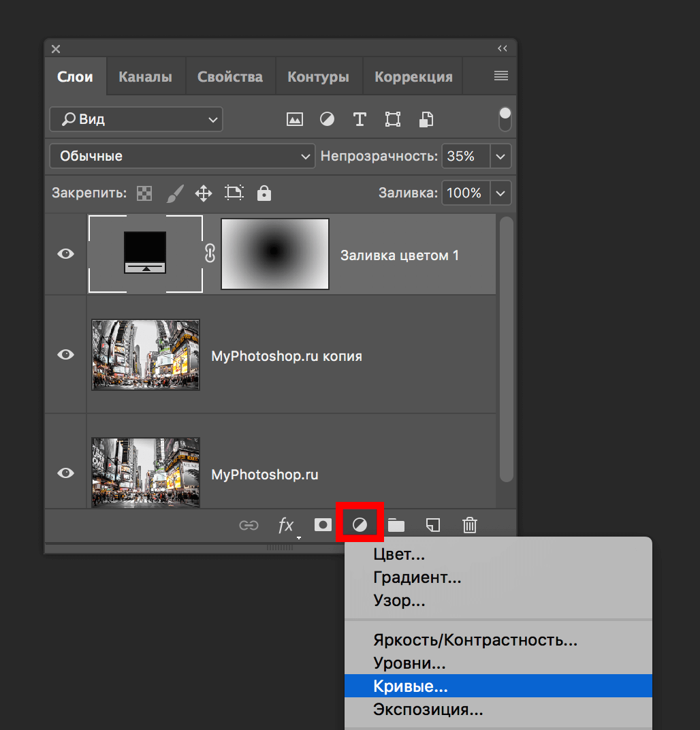The height and width of the screenshot is (730, 700).
Task: Filter by pixel layers image icon
Action: point(294,120)
